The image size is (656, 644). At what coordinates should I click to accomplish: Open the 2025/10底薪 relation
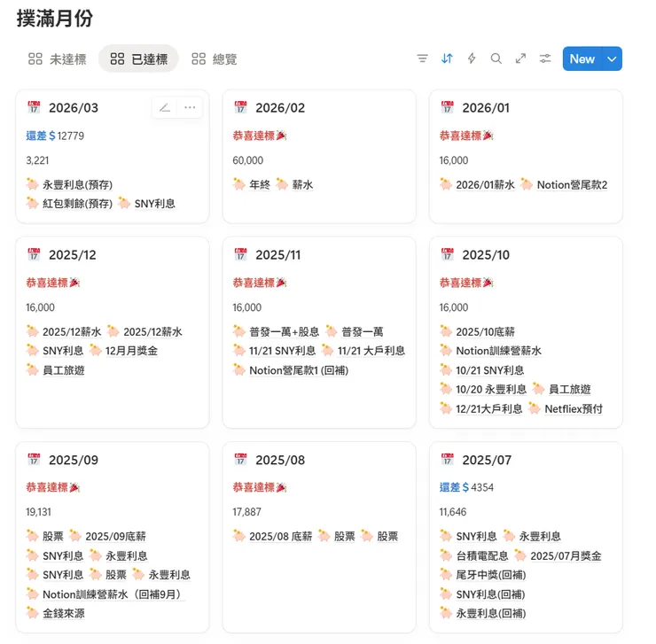tap(485, 331)
